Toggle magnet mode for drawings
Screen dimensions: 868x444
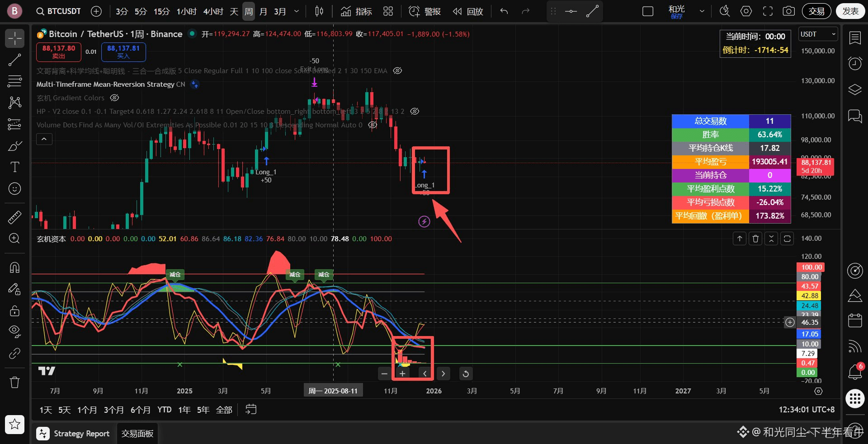pos(14,267)
